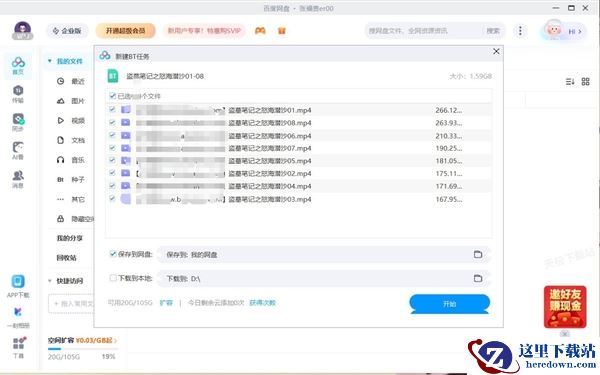
Task: Enable the 下载到本地 checkbox
Action: click(113, 278)
